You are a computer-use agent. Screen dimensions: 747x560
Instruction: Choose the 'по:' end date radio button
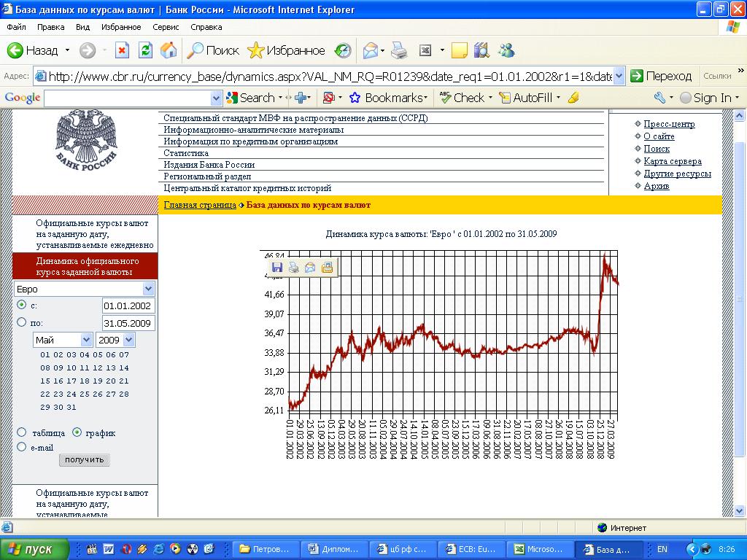(22, 322)
